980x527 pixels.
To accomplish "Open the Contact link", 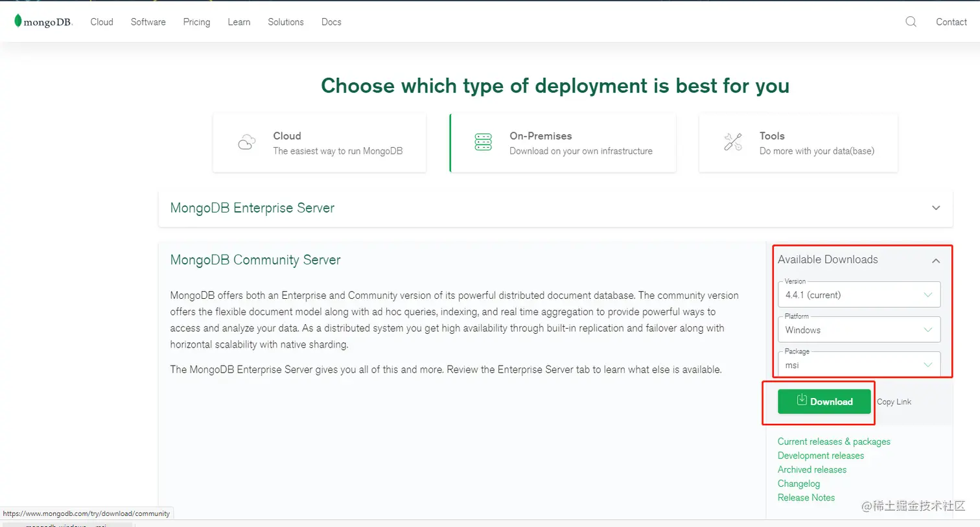I will (951, 21).
